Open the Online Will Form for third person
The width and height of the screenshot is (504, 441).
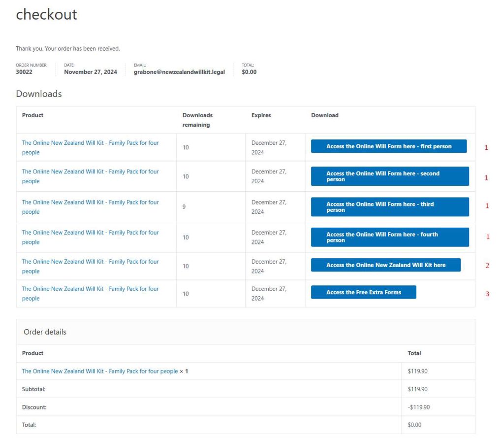[390, 206]
